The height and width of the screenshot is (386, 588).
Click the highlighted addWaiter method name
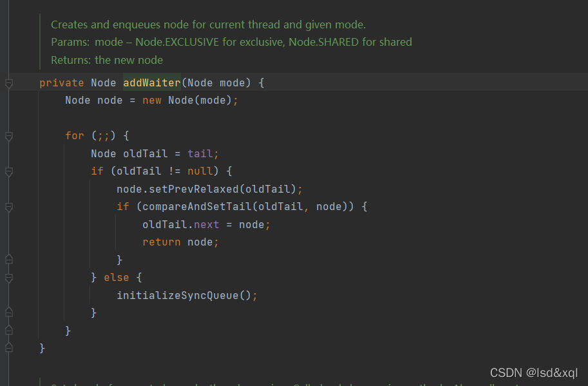click(152, 82)
